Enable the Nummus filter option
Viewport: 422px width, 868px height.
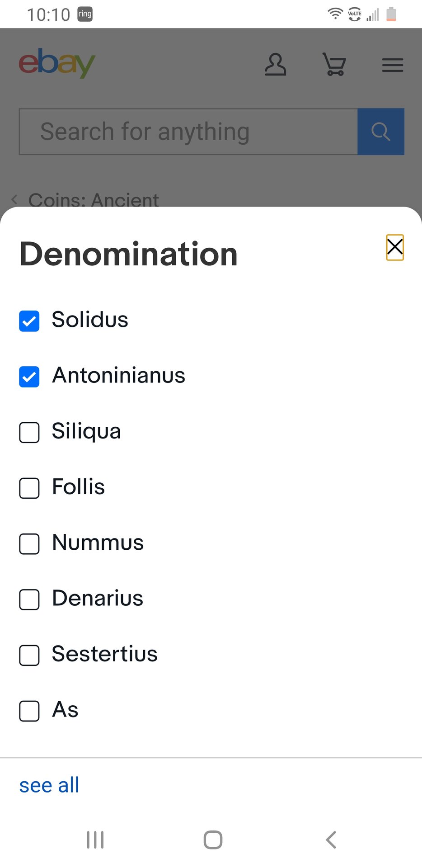point(29,544)
